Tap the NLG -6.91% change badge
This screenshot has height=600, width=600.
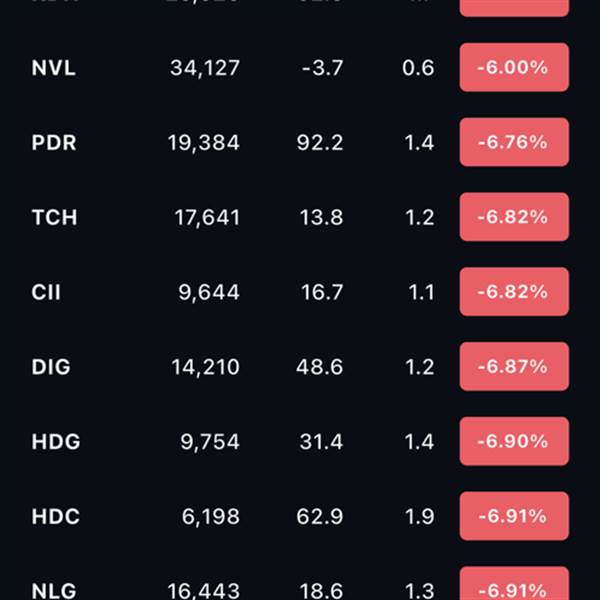coord(514,583)
